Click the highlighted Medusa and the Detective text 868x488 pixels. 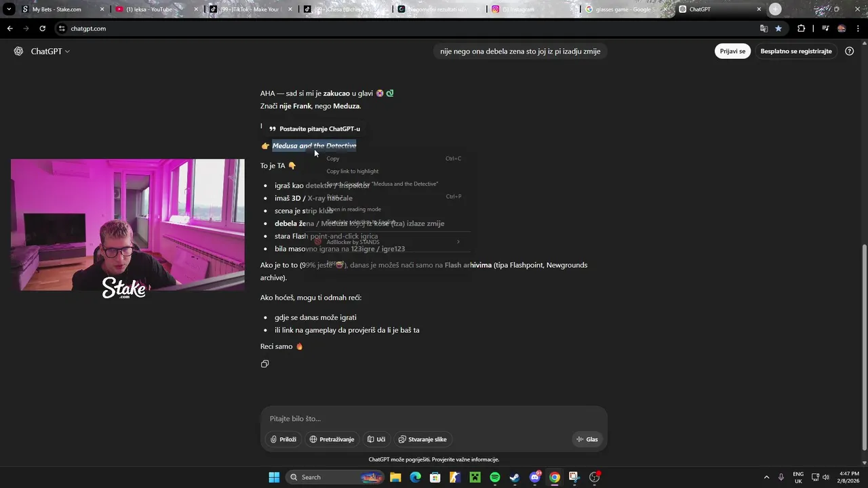click(x=314, y=146)
